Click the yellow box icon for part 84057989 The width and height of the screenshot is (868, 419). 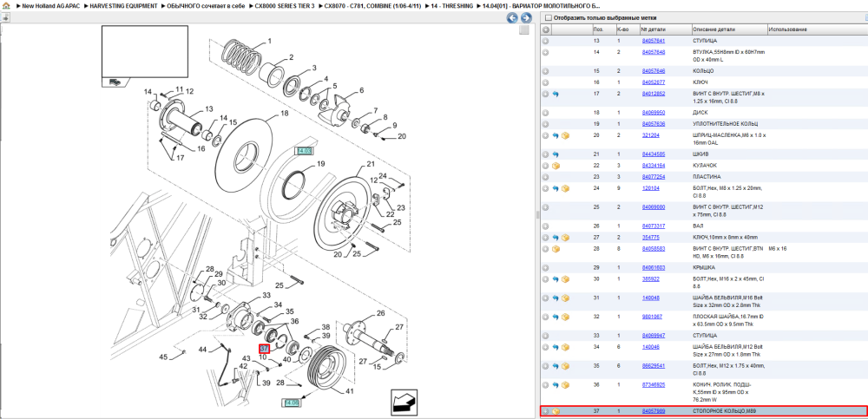tap(556, 412)
